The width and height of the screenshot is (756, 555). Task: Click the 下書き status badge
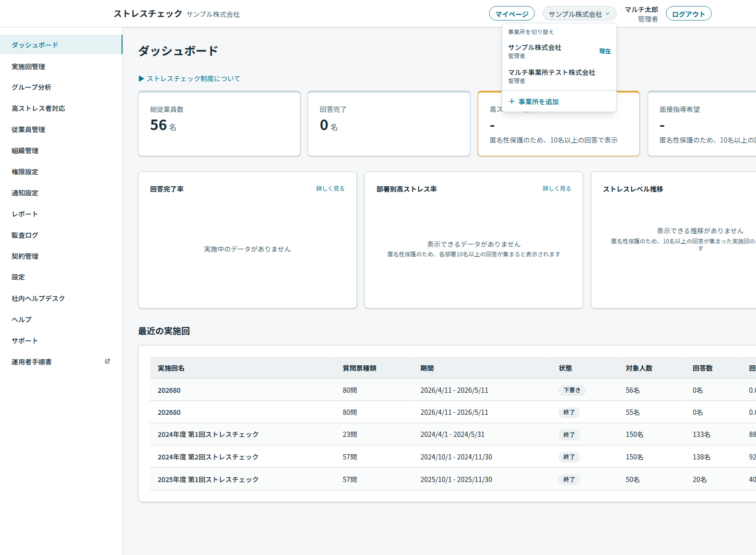pos(572,390)
